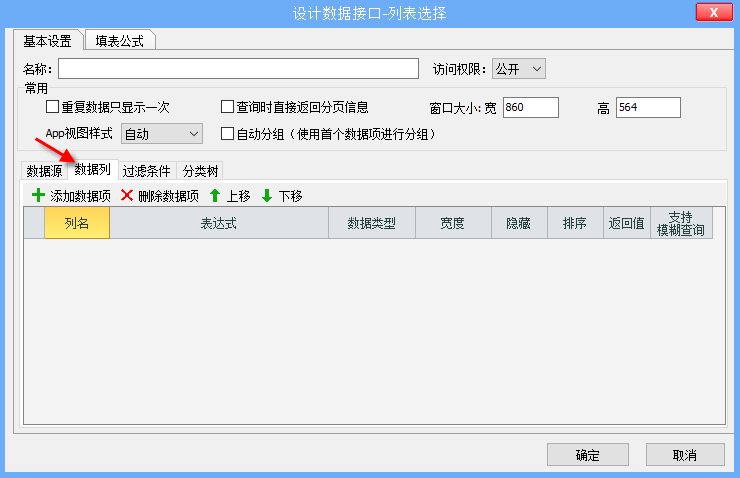740x478 pixels.
Task: Click the green up arrow 上移 icon
Action: (x=215, y=195)
